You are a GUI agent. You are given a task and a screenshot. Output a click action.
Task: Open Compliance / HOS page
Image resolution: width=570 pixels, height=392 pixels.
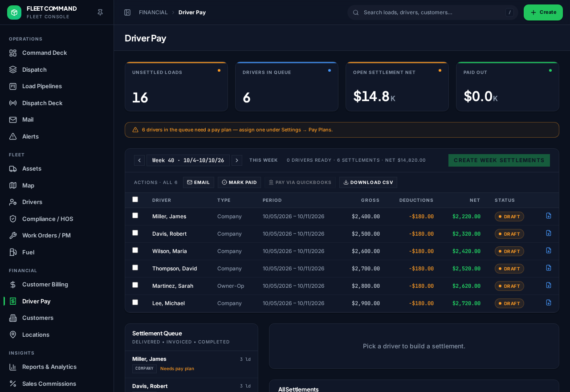pos(57,219)
